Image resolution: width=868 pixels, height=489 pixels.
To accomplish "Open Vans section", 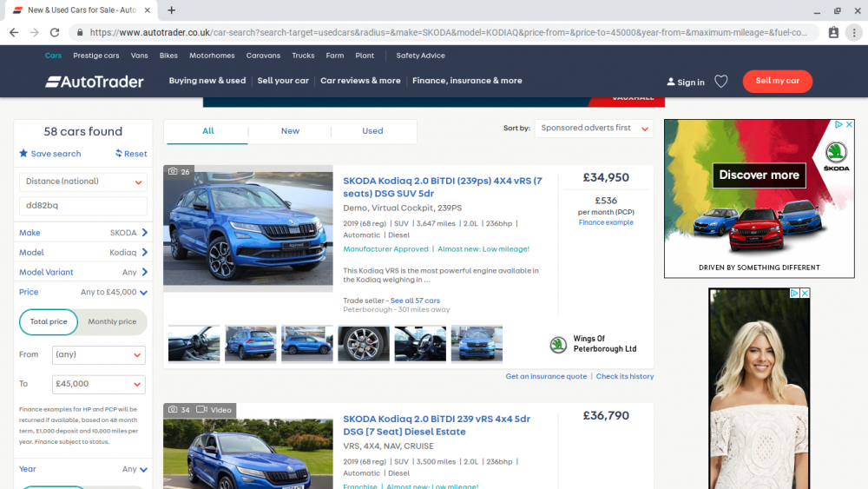I will (139, 56).
